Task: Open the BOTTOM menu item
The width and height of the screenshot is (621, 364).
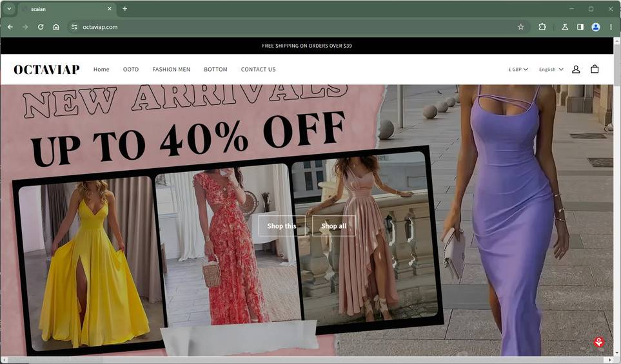Action: click(x=215, y=69)
